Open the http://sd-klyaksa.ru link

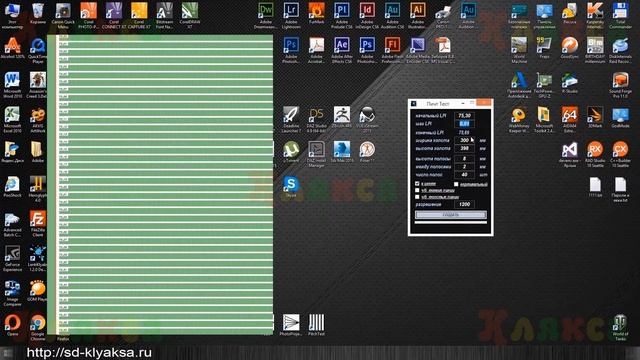[x=89, y=353]
